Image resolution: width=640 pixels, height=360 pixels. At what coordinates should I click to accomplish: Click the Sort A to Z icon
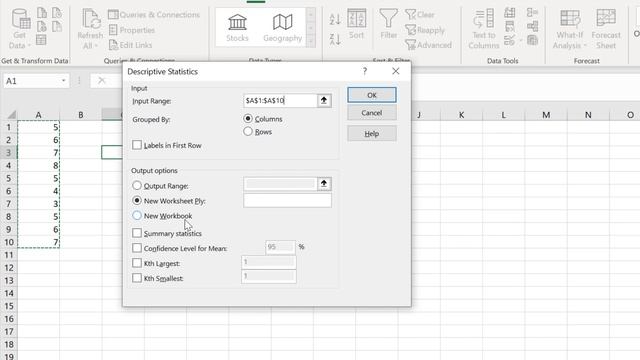tap(335, 19)
